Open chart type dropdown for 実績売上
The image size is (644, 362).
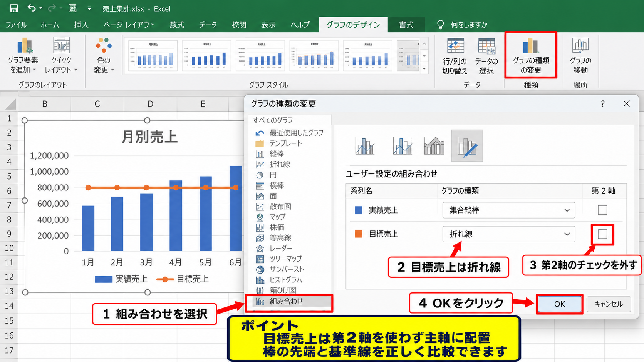(x=508, y=210)
